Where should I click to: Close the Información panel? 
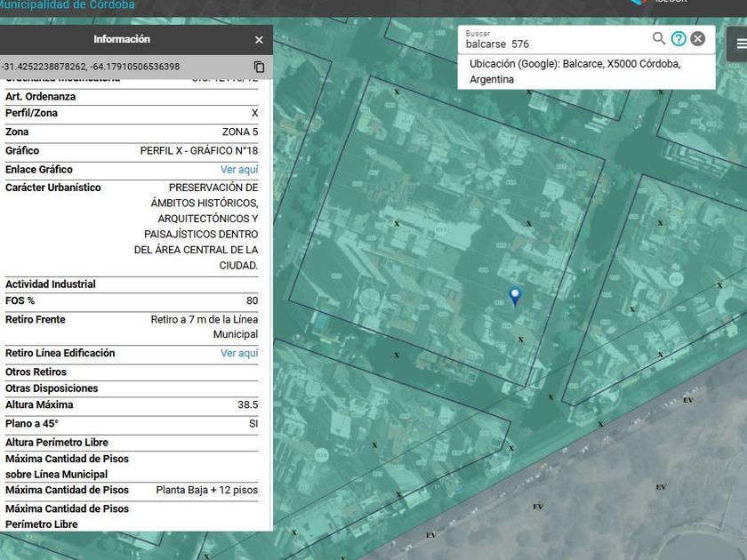(259, 40)
